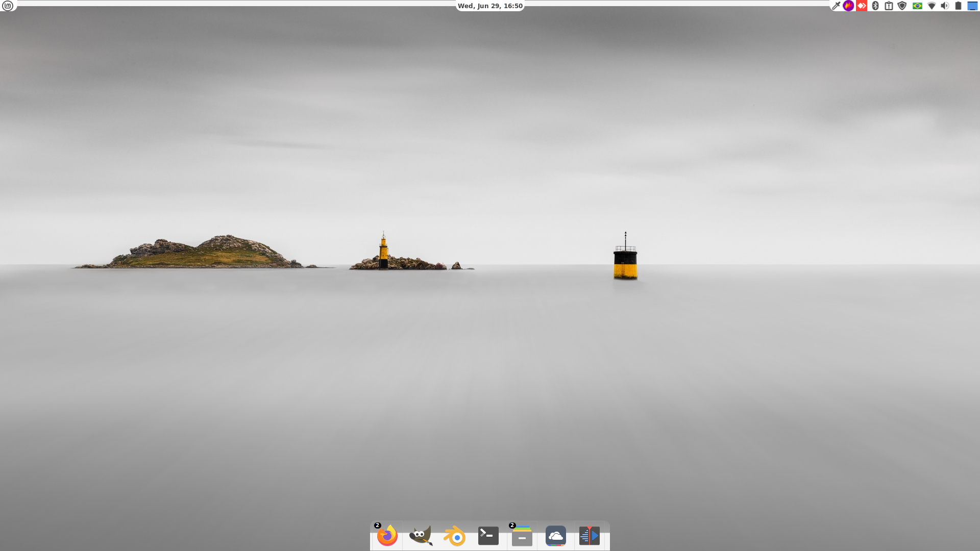
Task: Click the battery power indicator
Action: tap(958, 6)
